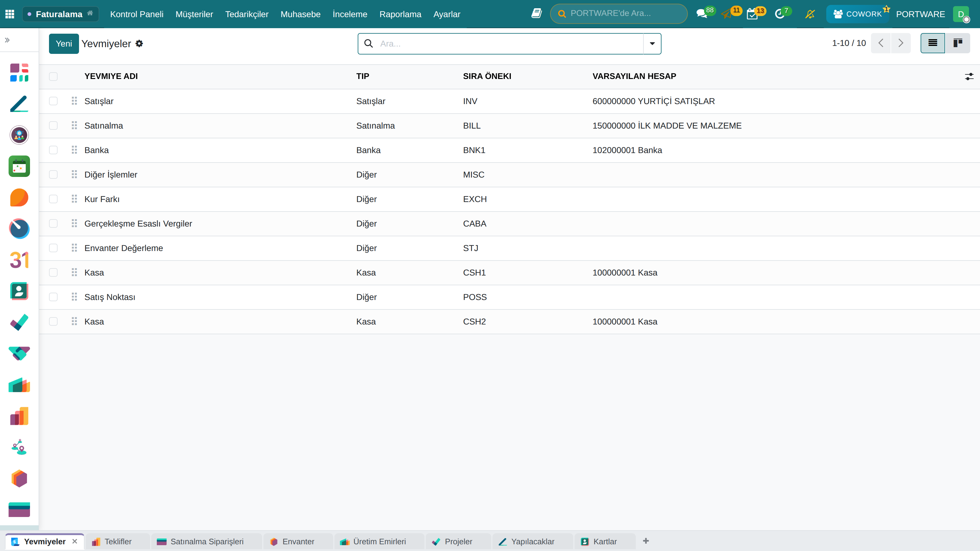Check the Satış Noktası row checkbox
Image resolution: width=980 pixels, height=551 pixels.
tap(53, 297)
